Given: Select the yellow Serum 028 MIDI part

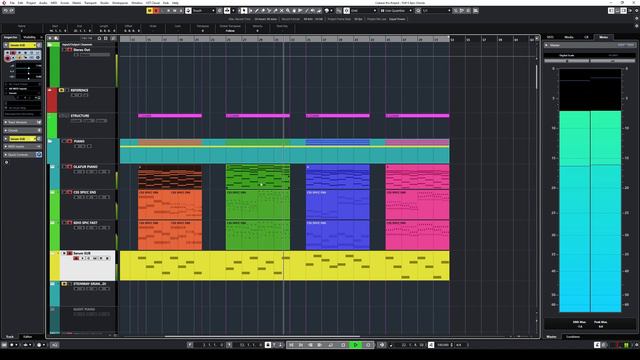Looking at the screenshot, I should [x=284, y=266].
